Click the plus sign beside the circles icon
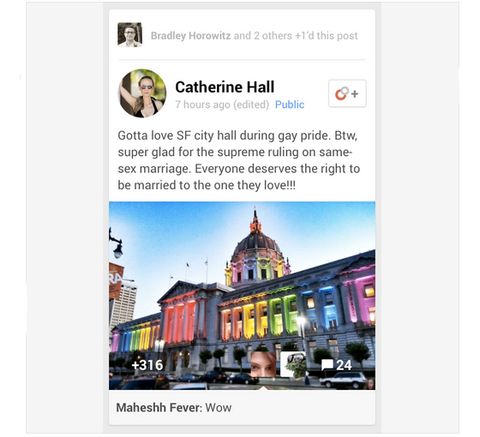This screenshot has width=480, height=437. (355, 94)
